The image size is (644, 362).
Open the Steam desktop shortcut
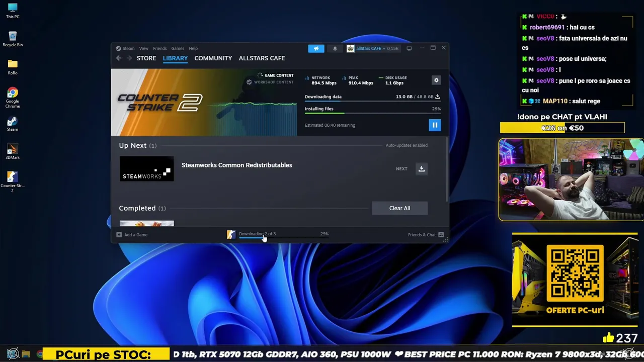click(x=13, y=124)
